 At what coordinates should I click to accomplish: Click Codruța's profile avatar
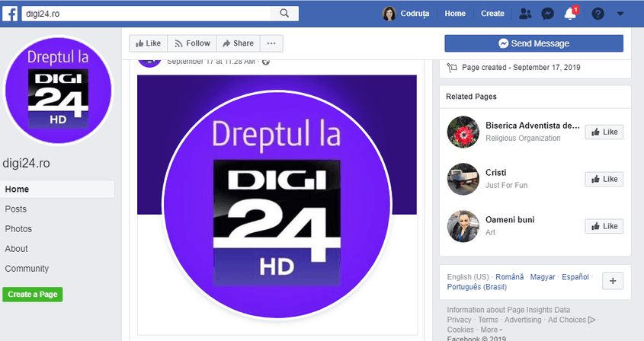click(389, 14)
